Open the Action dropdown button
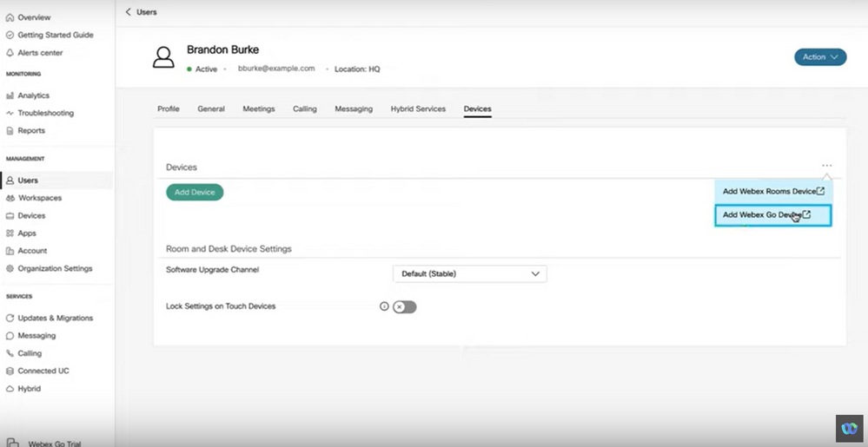The width and height of the screenshot is (868, 447). point(820,57)
